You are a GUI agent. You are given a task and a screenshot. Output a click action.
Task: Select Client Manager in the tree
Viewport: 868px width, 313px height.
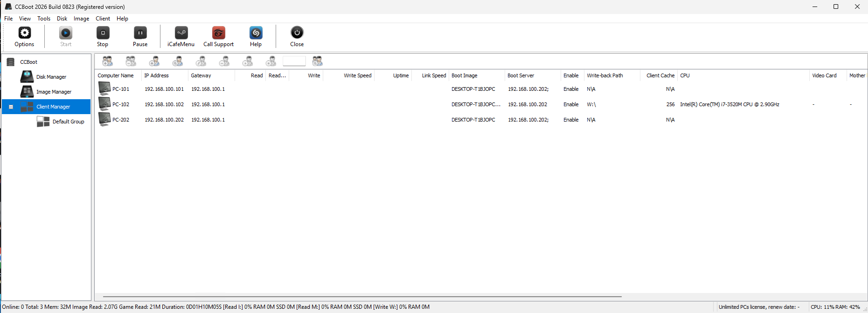[x=53, y=107]
